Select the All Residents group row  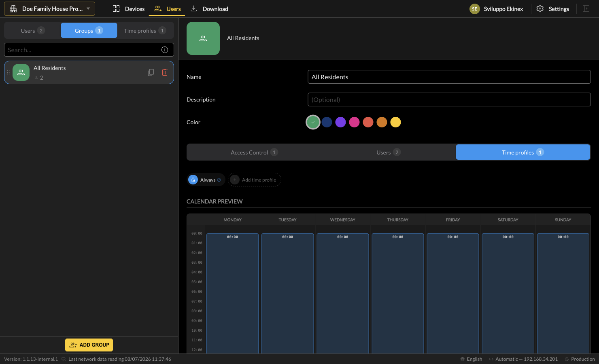[x=89, y=72]
